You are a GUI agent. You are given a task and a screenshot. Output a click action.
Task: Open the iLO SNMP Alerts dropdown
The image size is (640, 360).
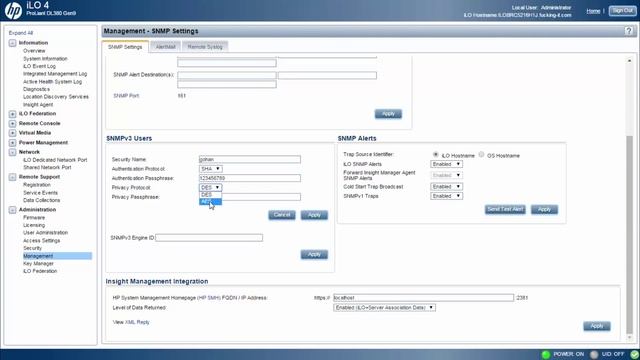pos(446,164)
